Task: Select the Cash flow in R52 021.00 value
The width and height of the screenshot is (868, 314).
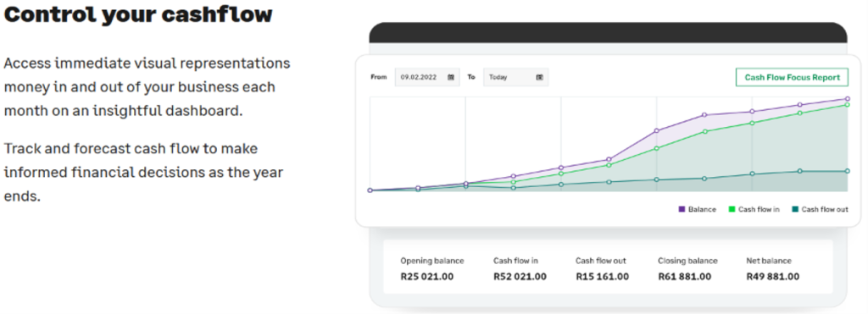Action: 520,277
